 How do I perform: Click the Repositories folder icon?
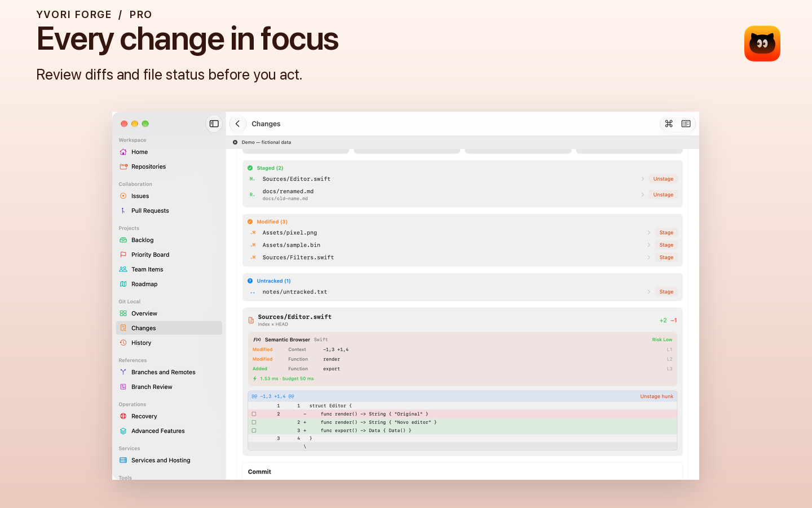tap(123, 167)
